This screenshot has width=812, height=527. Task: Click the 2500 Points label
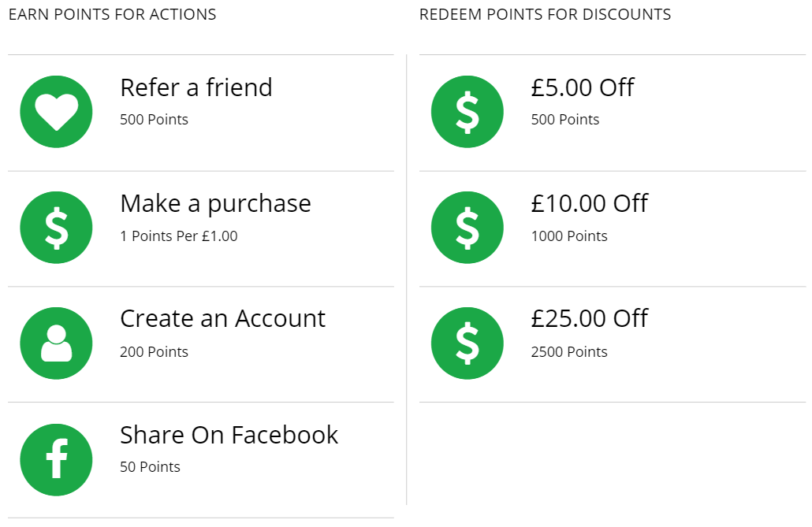(568, 352)
